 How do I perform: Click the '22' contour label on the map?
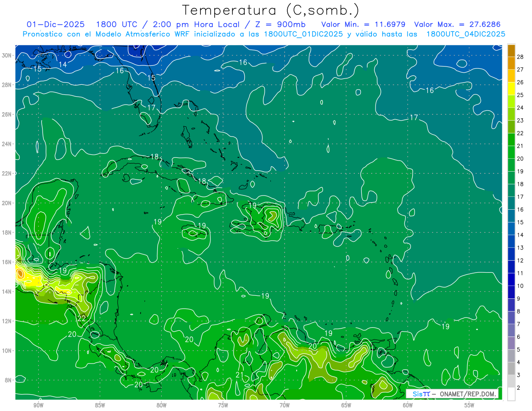(x=82, y=318)
